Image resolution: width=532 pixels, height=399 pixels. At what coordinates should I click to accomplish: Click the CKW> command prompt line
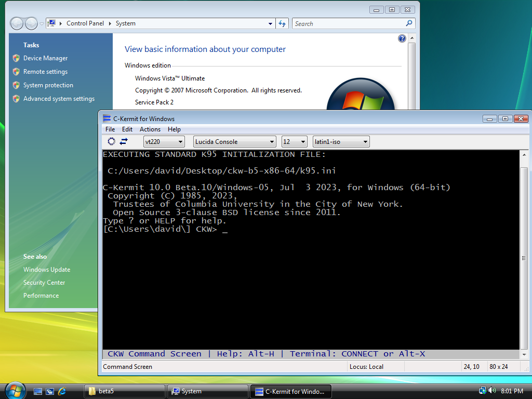(x=165, y=229)
